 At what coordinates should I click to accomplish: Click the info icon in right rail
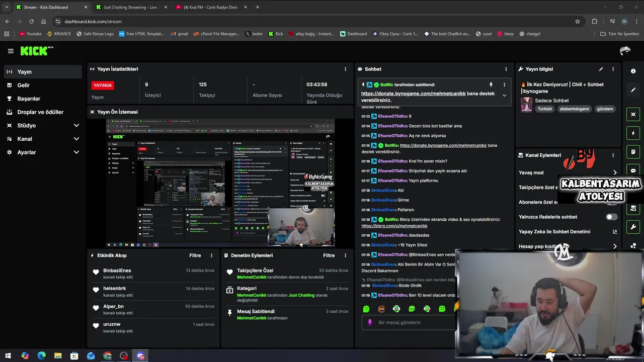[x=633, y=71]
